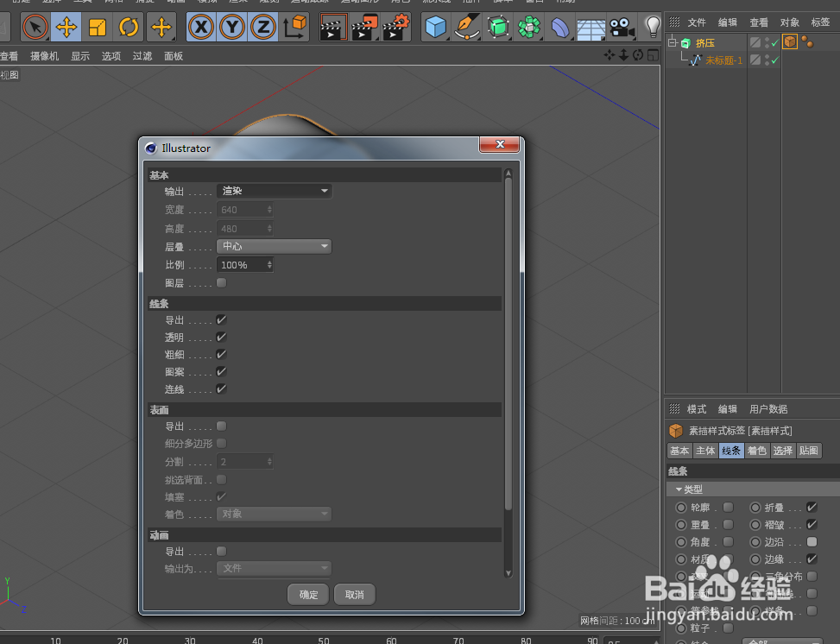Toggle the 折叠 line type checkbox
Screen dimensions: 840x644
812,507
